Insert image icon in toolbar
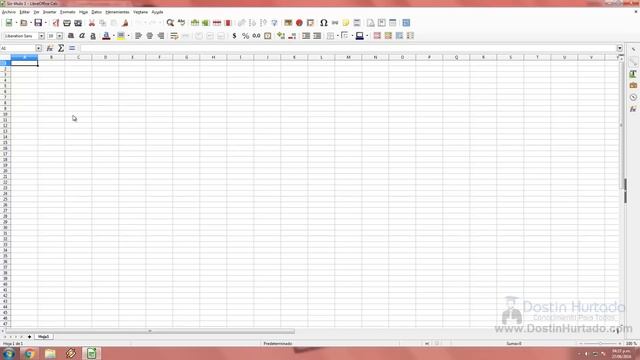 pos(288,23)
